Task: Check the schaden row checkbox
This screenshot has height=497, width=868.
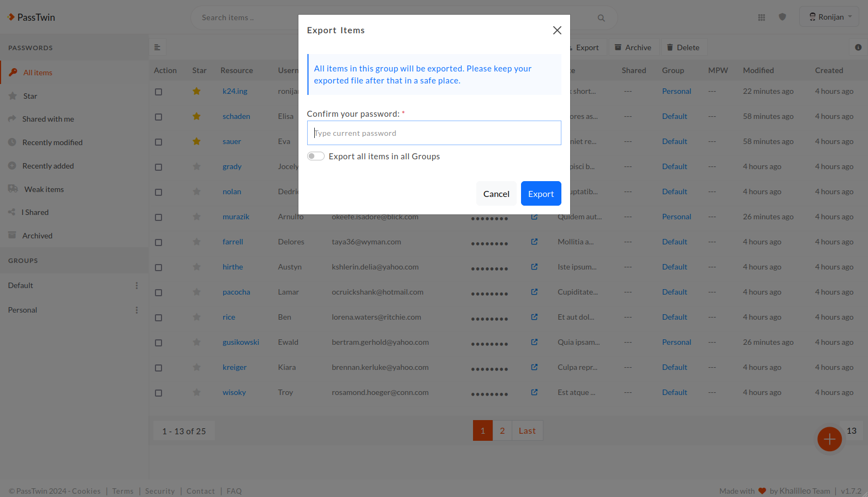Action: (158, 117)
